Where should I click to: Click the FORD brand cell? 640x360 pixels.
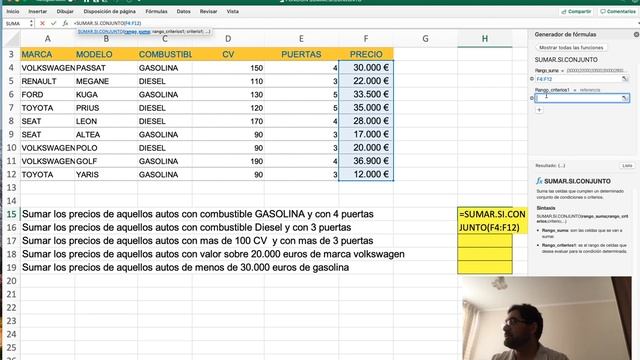pyautogui.click(x=47, y=95)
